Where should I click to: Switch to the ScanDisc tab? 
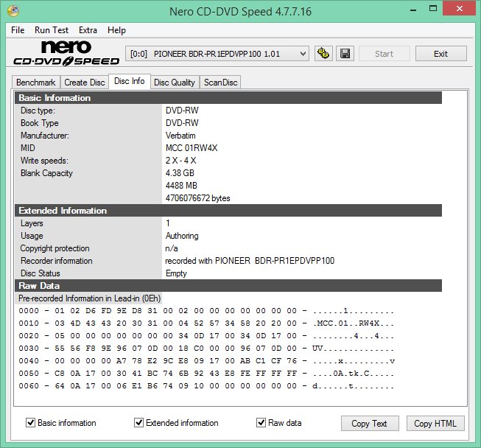click(x=220, y=83)
